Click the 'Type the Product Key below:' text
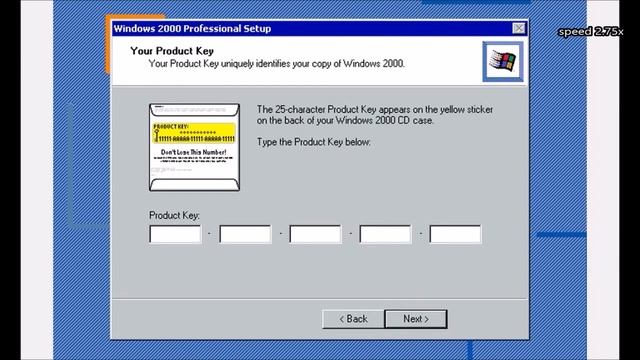640x360 pixels. 313,142
